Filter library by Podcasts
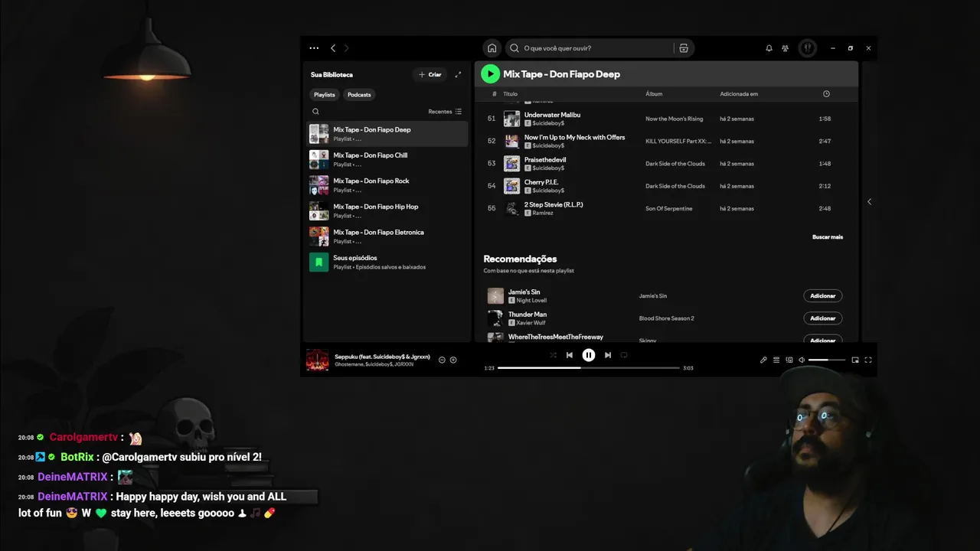Image resolution: width=980 pixels, height=551 pixels. point(359,95)
